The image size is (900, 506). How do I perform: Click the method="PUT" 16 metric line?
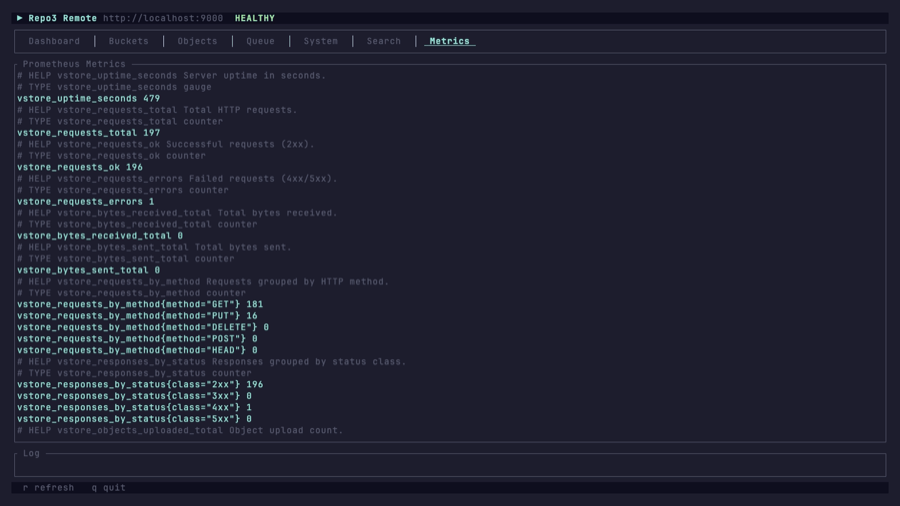pos(137,316)
